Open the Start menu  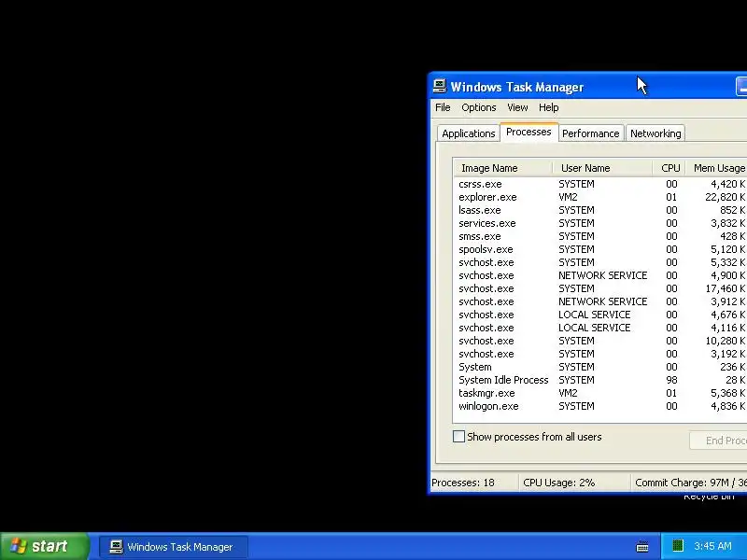(x=44, y=546)
